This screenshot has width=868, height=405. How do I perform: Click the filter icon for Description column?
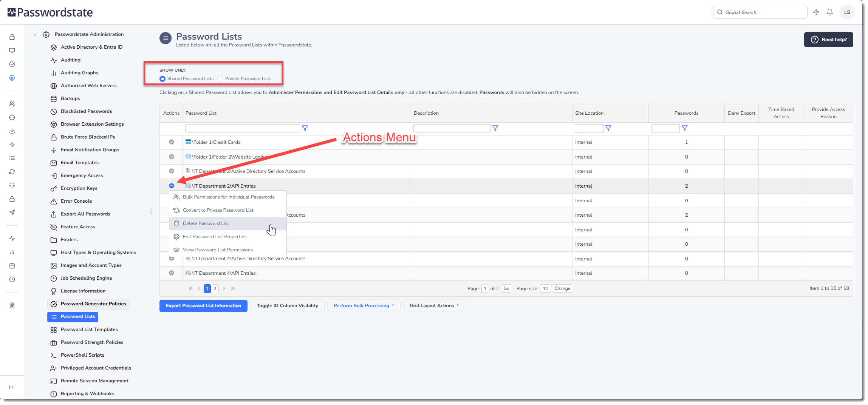click(x=495, y=128)
